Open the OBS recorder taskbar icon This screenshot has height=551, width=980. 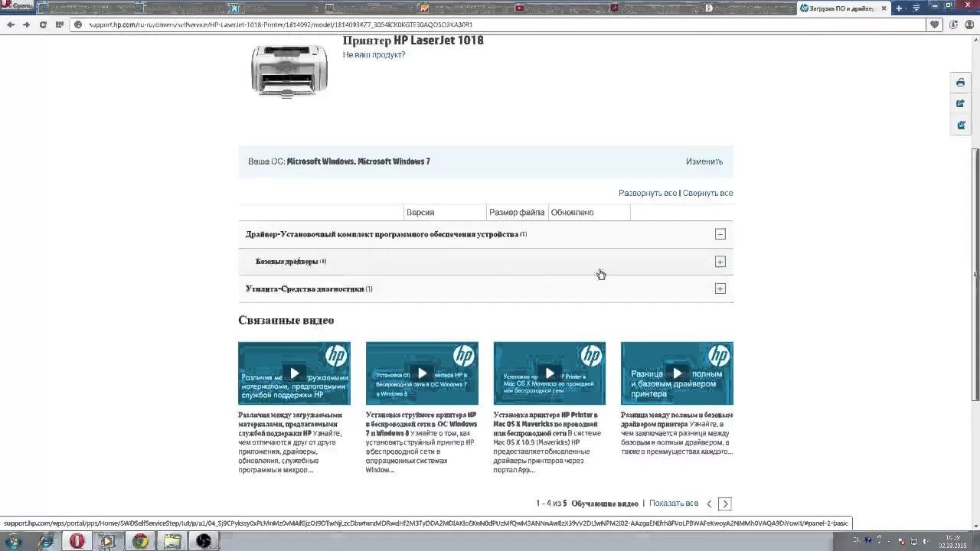(x=204, y=541)
